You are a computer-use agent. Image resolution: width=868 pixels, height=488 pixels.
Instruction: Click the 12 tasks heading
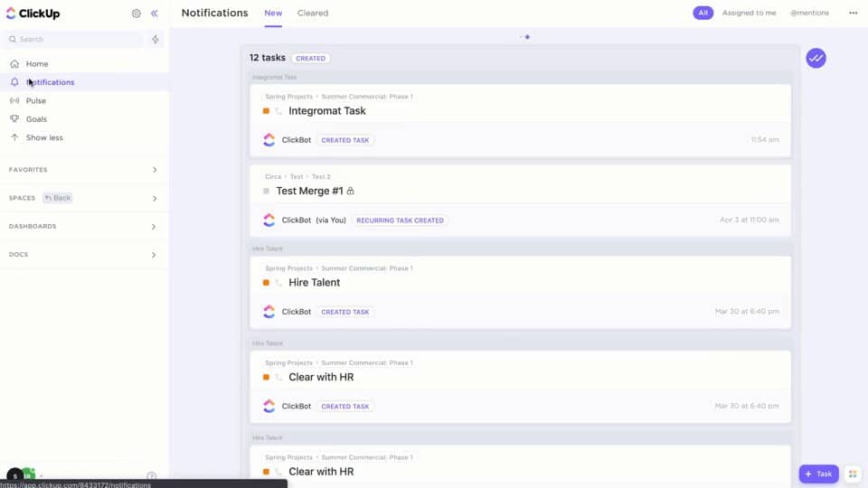[x=268, y=58]
